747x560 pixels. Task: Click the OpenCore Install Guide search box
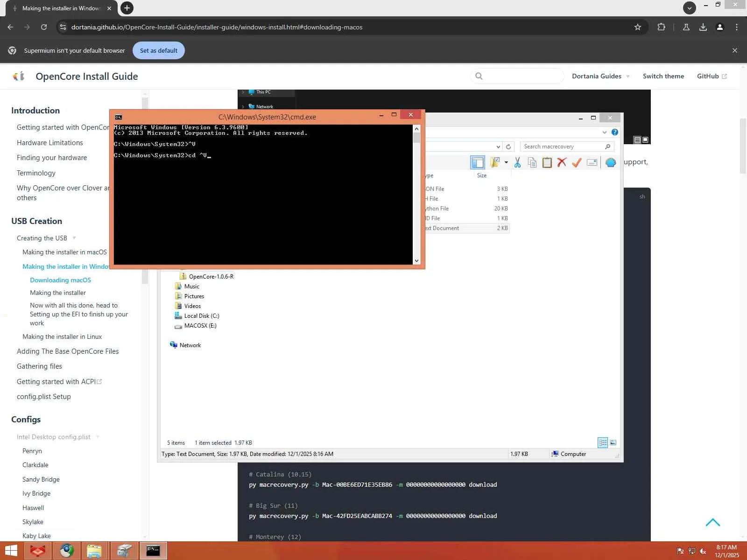click(517, 76)
